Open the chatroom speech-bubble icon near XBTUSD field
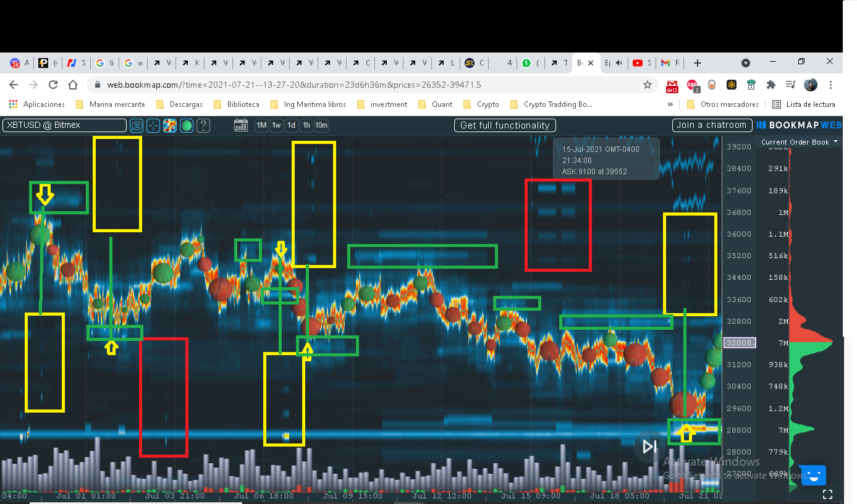The width and height of the screenshot is (857, 504). click(x=137, y=125)
